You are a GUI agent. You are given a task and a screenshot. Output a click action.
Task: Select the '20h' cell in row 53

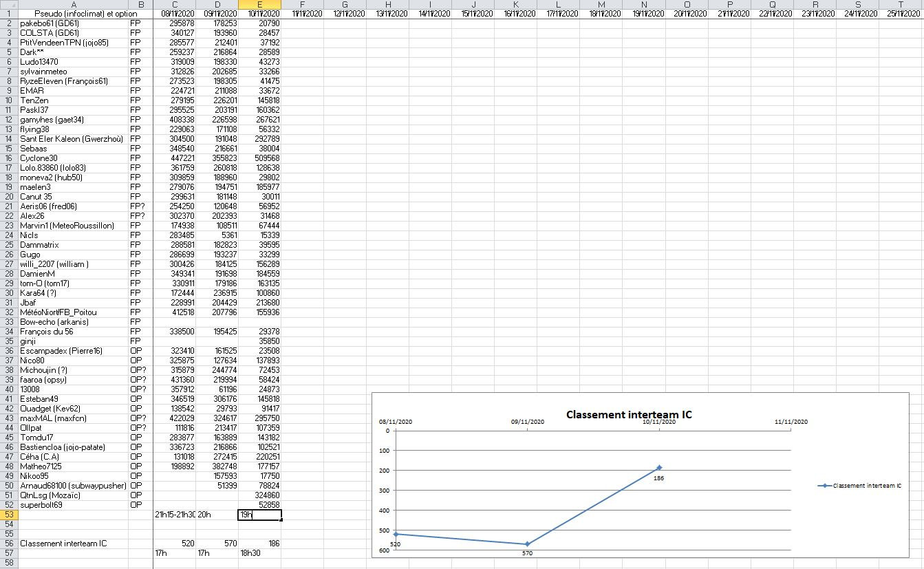pos(217,514)
